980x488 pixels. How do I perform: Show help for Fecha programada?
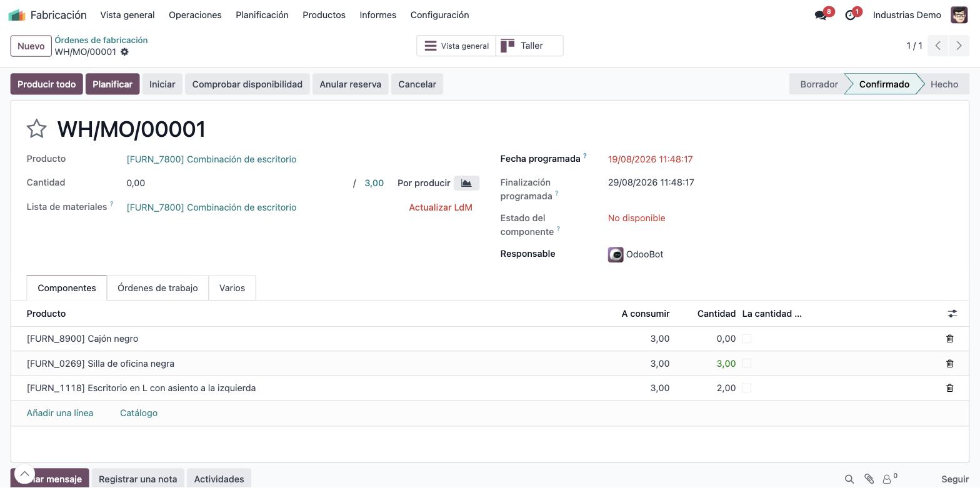[585, 156]
